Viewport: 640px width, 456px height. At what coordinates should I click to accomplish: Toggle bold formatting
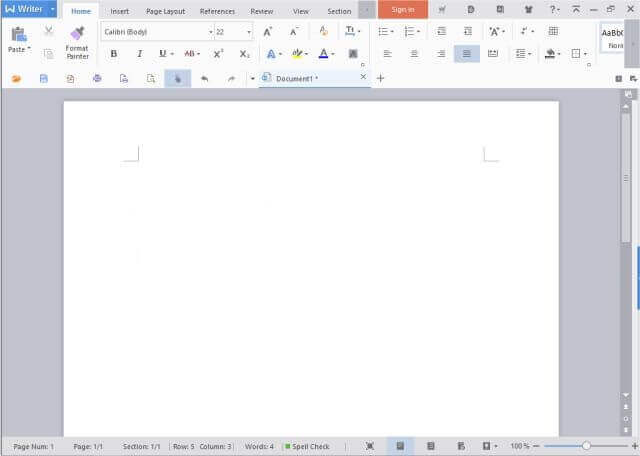click(113, 54)
